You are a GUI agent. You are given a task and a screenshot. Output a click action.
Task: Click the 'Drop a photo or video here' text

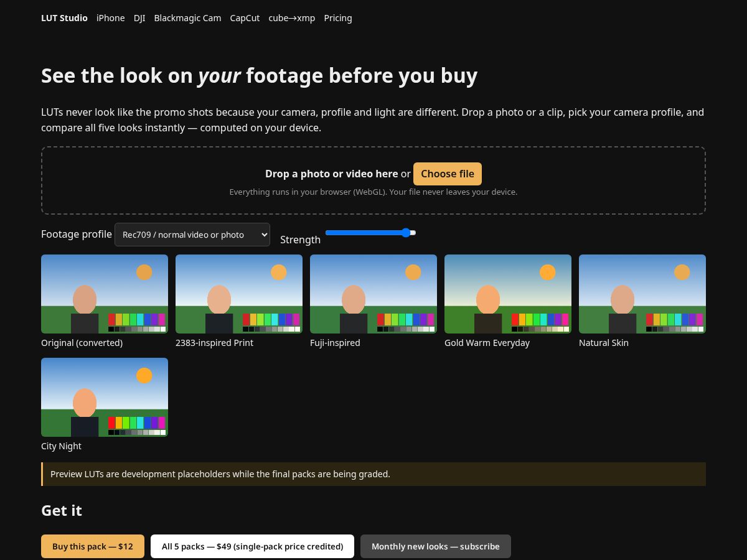pyautogui.click(x=331, y=174)
